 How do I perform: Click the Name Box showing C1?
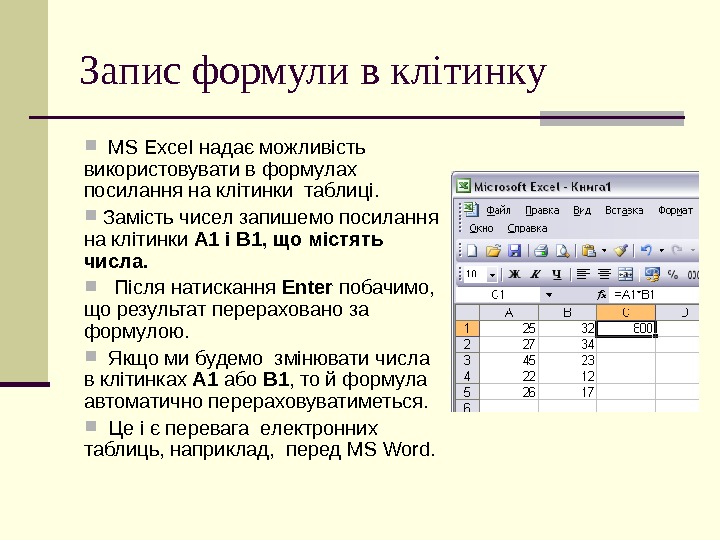[x=499, y=295]
